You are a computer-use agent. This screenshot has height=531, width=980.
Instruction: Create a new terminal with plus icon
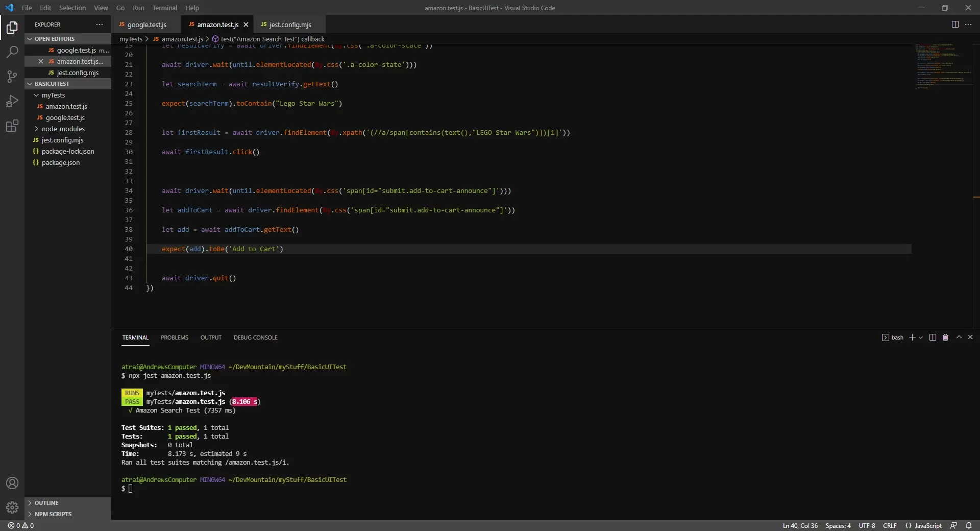point(912,337)
